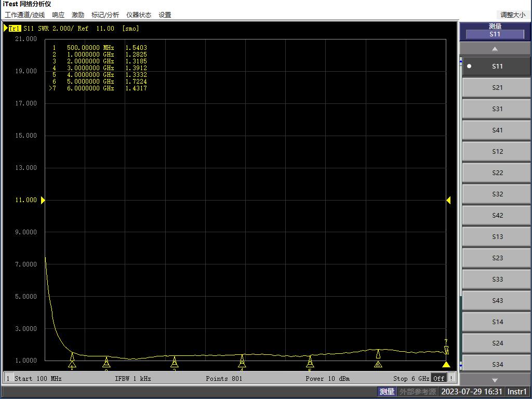Open the 测量 S11 softkey header
The image size is (532, 399).
[495, 31]
